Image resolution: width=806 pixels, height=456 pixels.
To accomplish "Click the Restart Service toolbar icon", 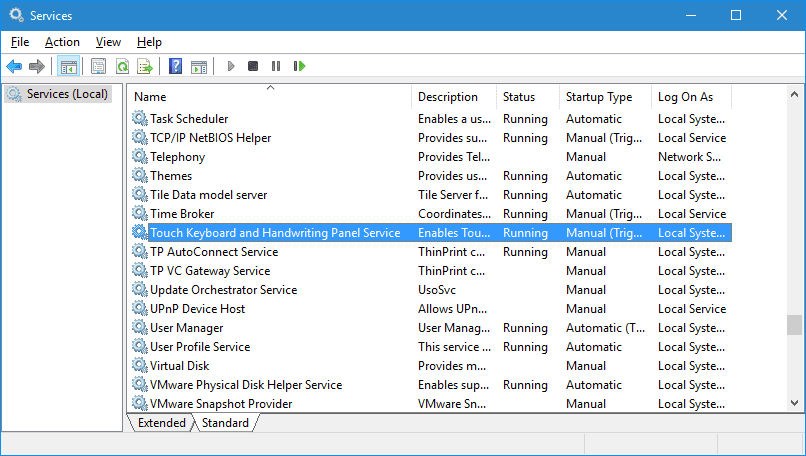I will click(299, 66).
